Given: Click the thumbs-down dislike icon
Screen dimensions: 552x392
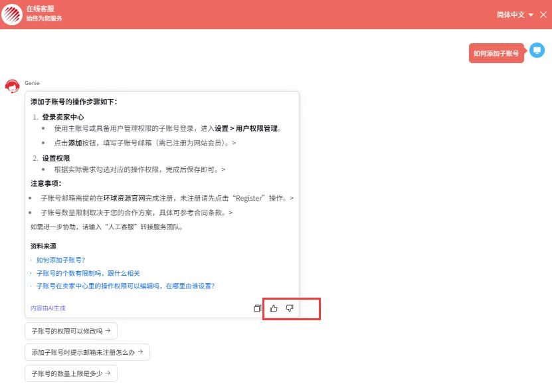Looking at the screenshot, I should tap(290, 308).
